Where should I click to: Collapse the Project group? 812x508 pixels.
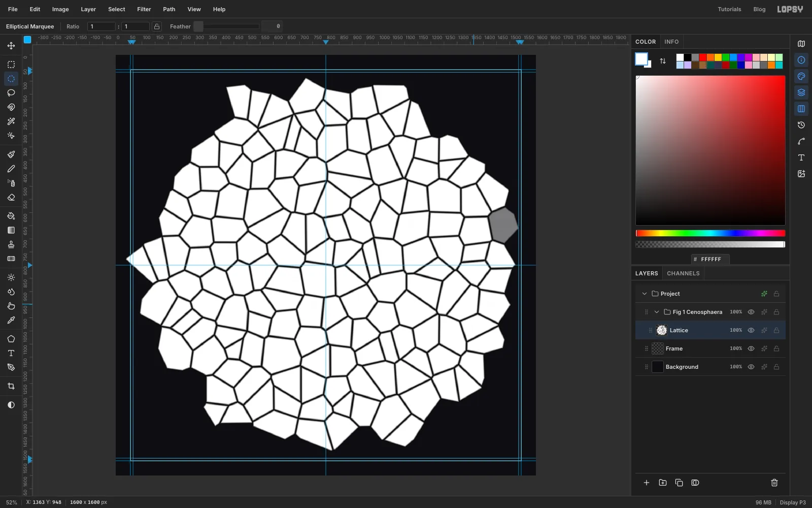pos(645,294)
